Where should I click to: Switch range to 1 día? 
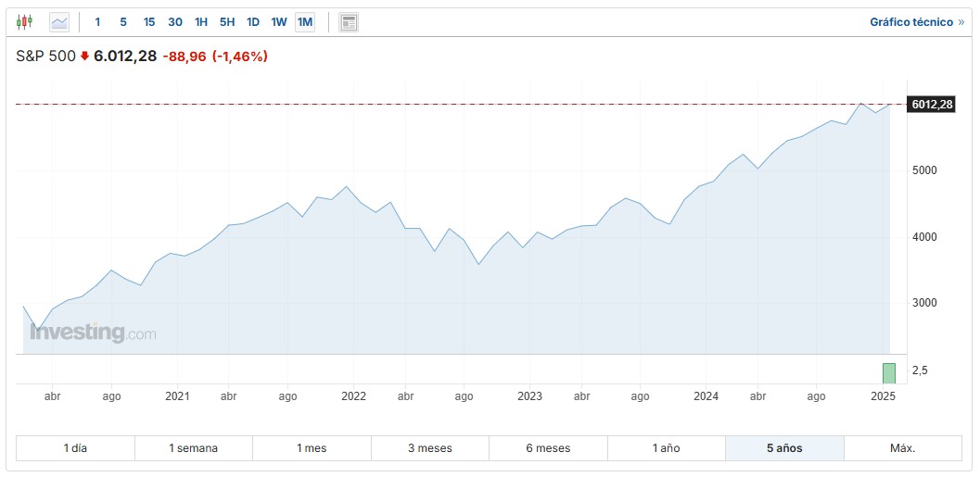(75, 448)
